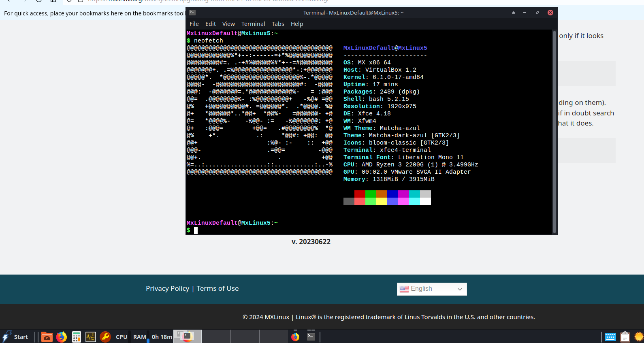Click the 'Uptime: 17 mins' line
The width and height of the screenshot is (644, 343).
(x=371, y=84)
